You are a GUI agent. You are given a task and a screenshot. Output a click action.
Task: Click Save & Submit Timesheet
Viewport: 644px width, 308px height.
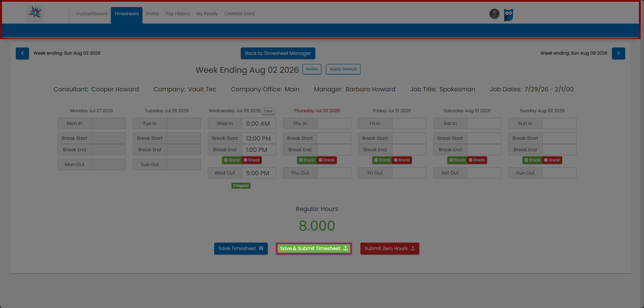point(314,249)
